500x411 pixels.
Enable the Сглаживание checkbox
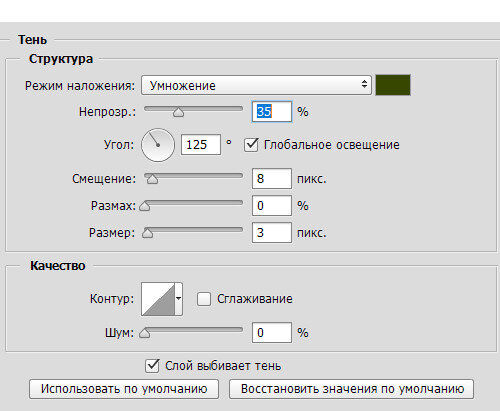click(x=204, y=299)
